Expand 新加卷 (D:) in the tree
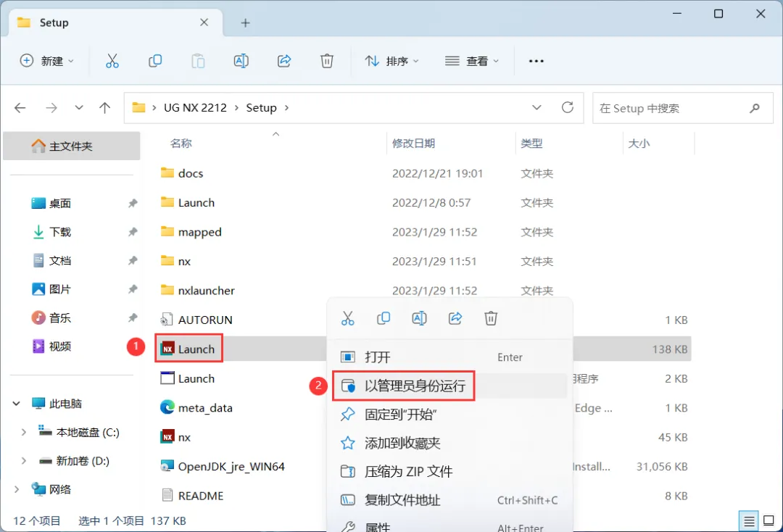This screenshot has width=783, height=532. coord(23,461)
